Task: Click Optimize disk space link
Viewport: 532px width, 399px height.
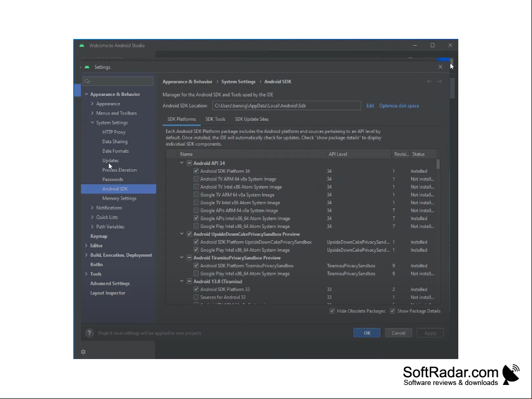Action: 399,105
